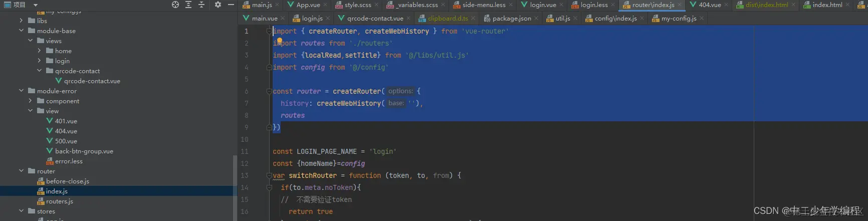Select 401.vue in project tree
The width and height of the screenshot is (868, 221).
(66, 121)
